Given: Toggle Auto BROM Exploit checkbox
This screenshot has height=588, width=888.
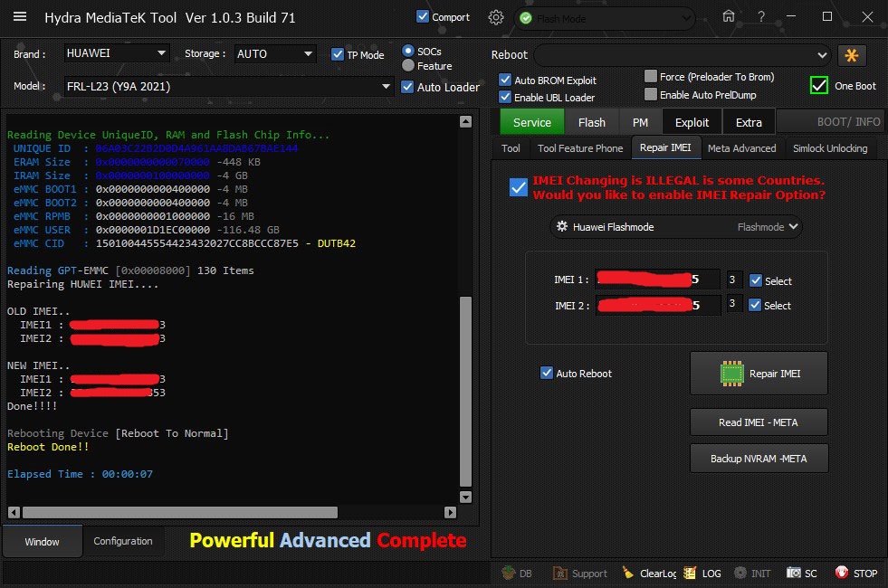Looking at the screenshot, I should (505, 80).
